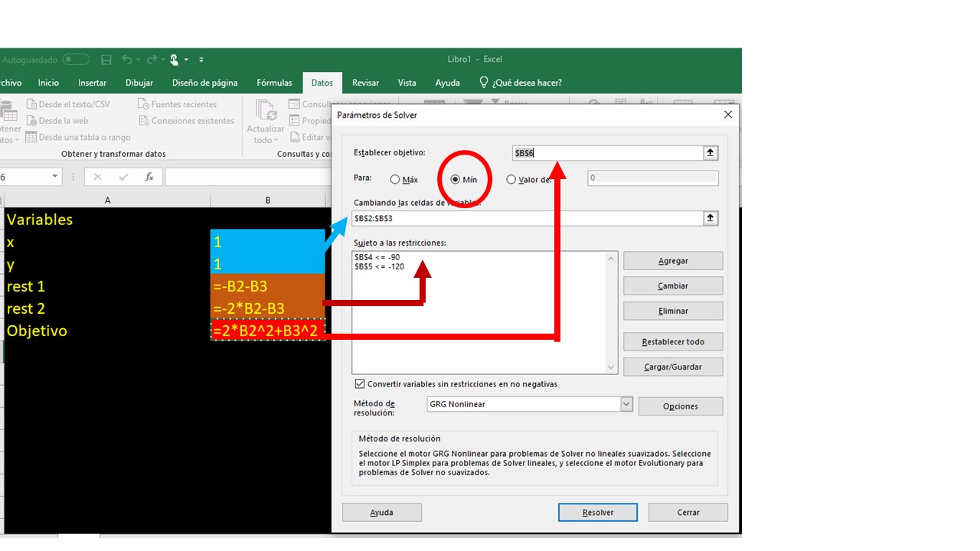This screenshot has height=551, width=980.
Task: Open the GRG Nonlinear method dropdown
Action: pos(626,404)
